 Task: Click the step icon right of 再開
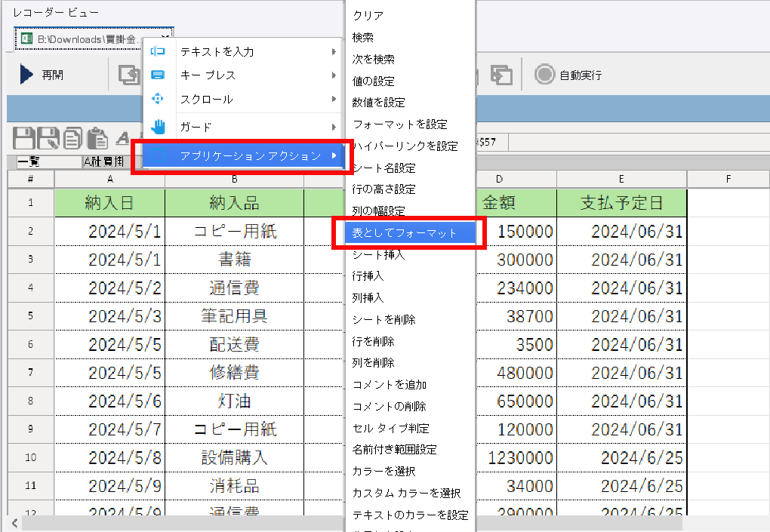pos(129,75)
